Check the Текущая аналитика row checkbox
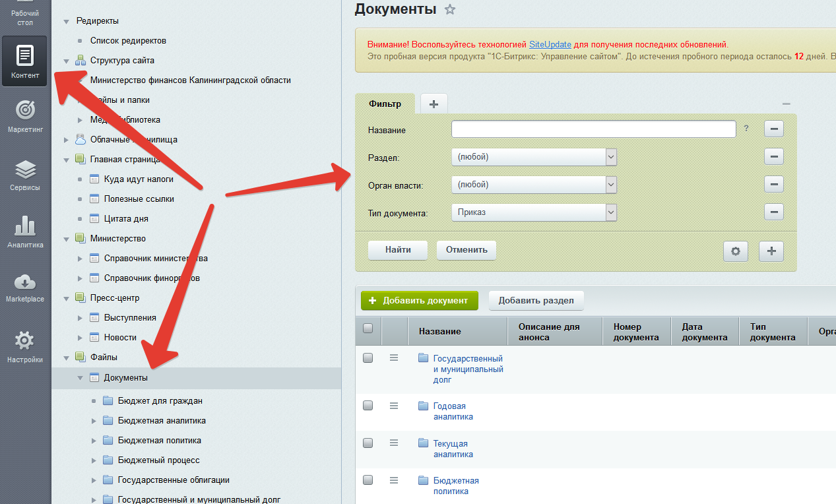836x504 pixels. 368,443
